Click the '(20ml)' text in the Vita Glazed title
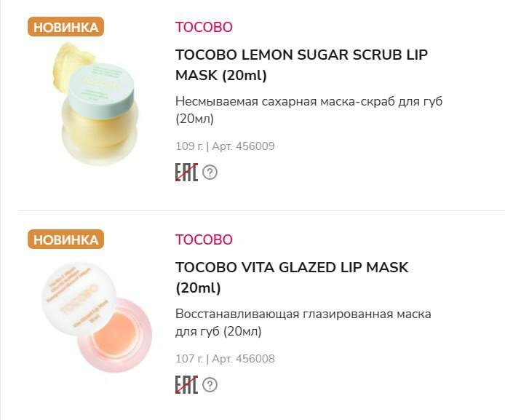The width and height of the screenshot is (505, 420). click(x=198, y=288)
